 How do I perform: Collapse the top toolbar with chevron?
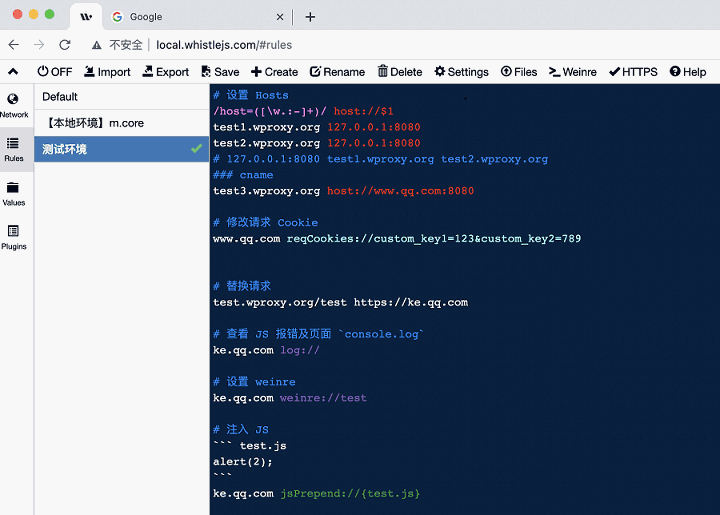[13, 72]
